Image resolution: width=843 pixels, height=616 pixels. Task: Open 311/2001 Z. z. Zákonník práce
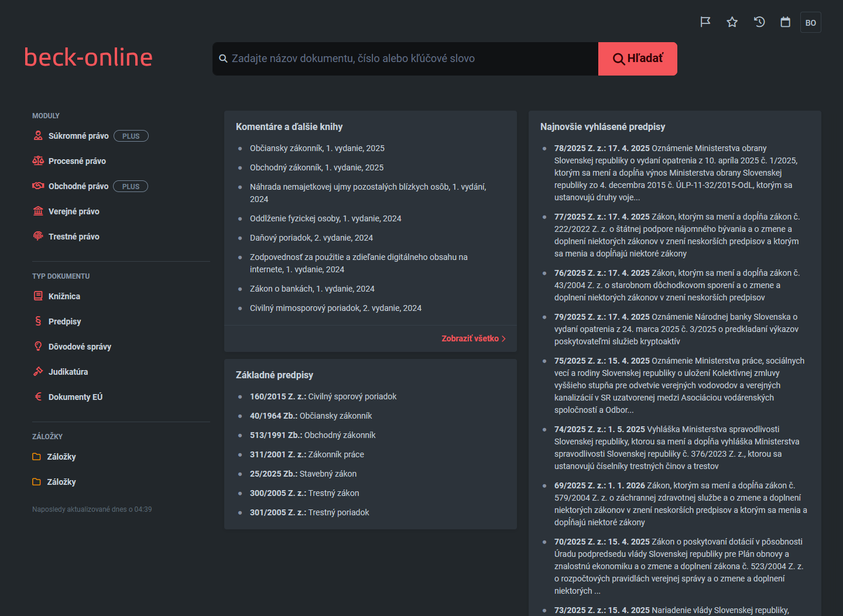click(307, 454)
